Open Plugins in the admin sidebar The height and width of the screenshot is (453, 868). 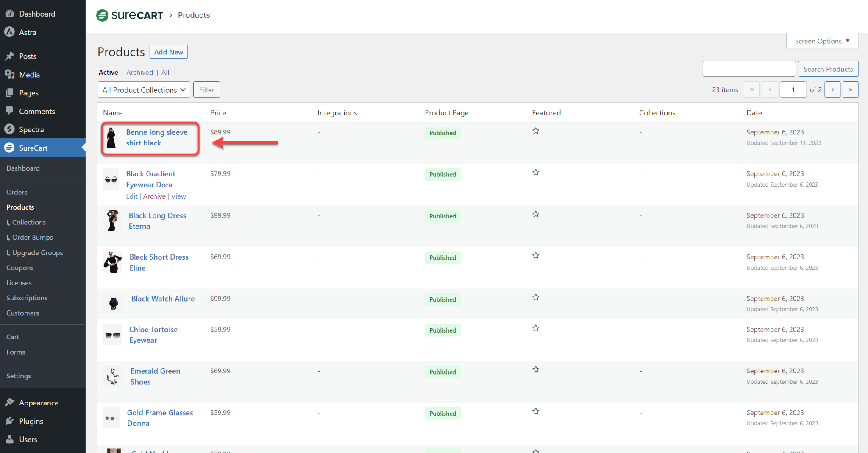[x=31, y=421]
